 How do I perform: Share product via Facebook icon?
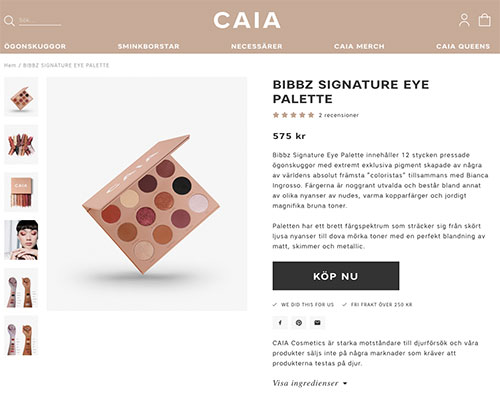click(x=280, y=323)
